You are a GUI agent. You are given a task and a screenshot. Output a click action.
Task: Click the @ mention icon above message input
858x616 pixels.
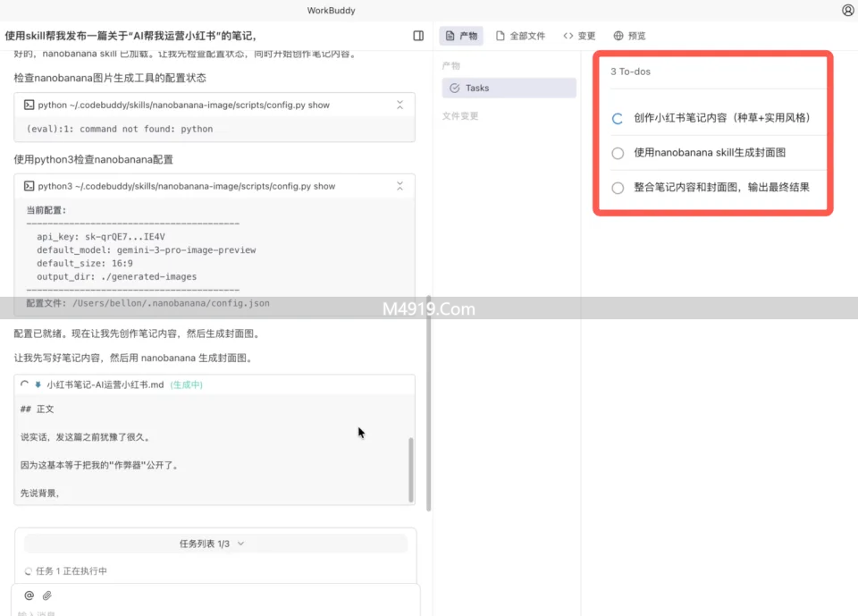coord(28,595)
